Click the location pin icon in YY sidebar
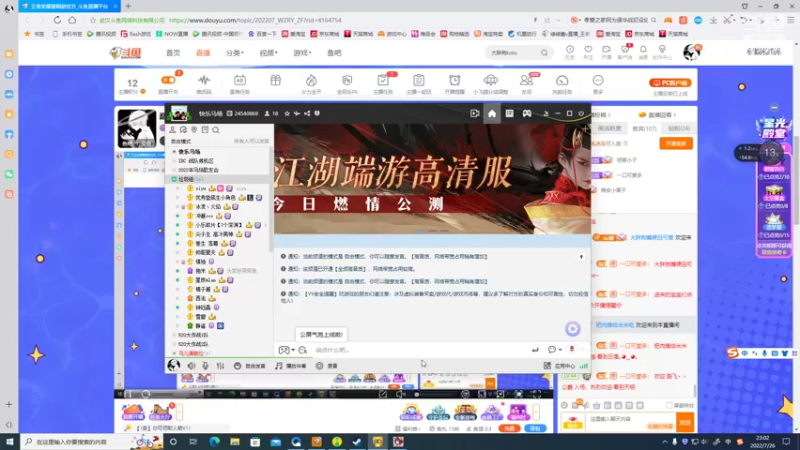This screenshot has width=800, height=450. pos(194,130)
